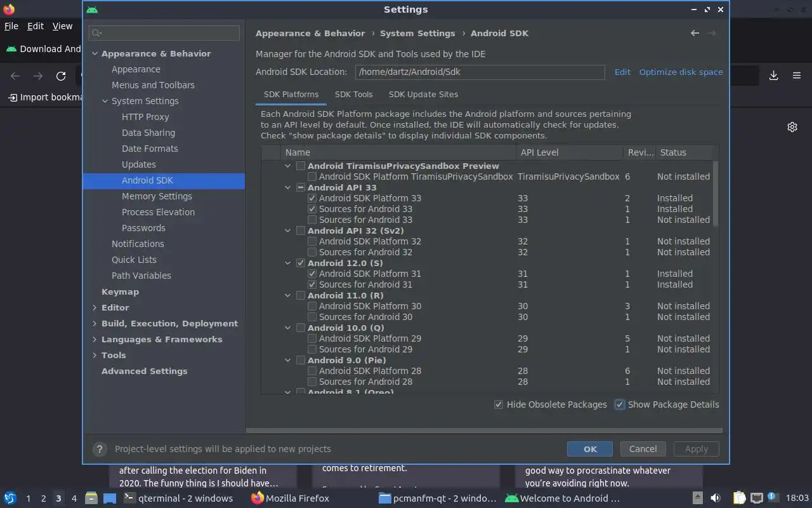Click the clipboard notes tray icon
The width and height of the screenshot is (812, 508).
pyautogui.click(x=740, y=498)
